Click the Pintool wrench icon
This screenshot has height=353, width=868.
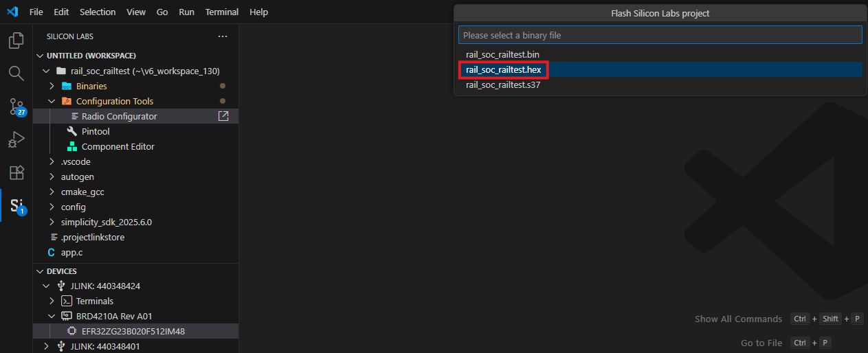coord(71,131)
